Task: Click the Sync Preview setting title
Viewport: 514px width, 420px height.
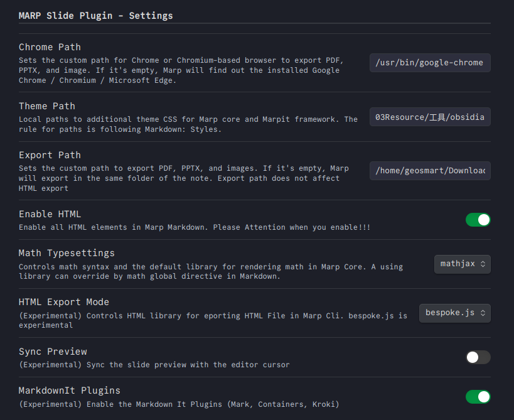Action: (x=53, y=352)
